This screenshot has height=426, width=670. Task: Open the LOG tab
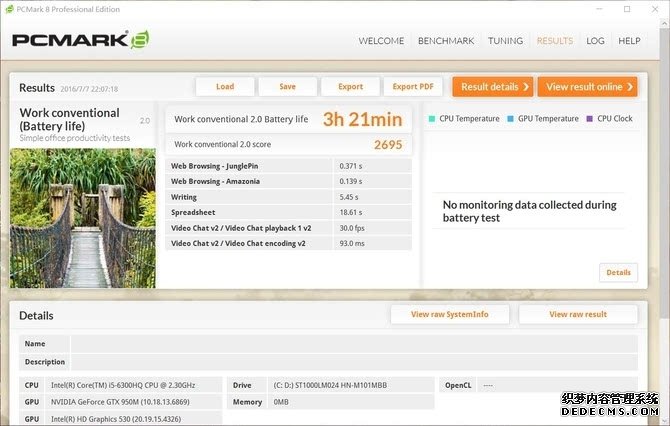pyautogui.click(x=595, y=41)
